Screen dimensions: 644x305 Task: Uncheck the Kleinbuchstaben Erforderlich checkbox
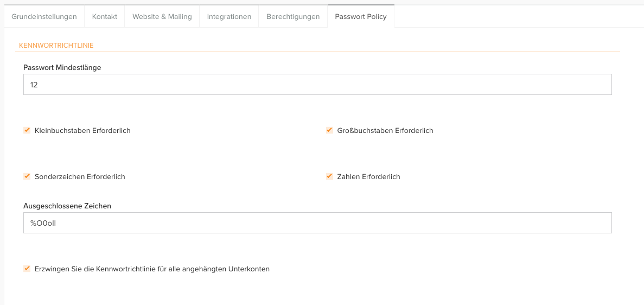click(27, 130)
